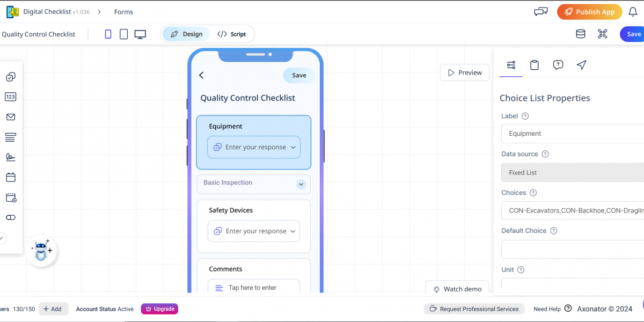
Task: Click the Publish App button
Action: (x=589, y=12)
